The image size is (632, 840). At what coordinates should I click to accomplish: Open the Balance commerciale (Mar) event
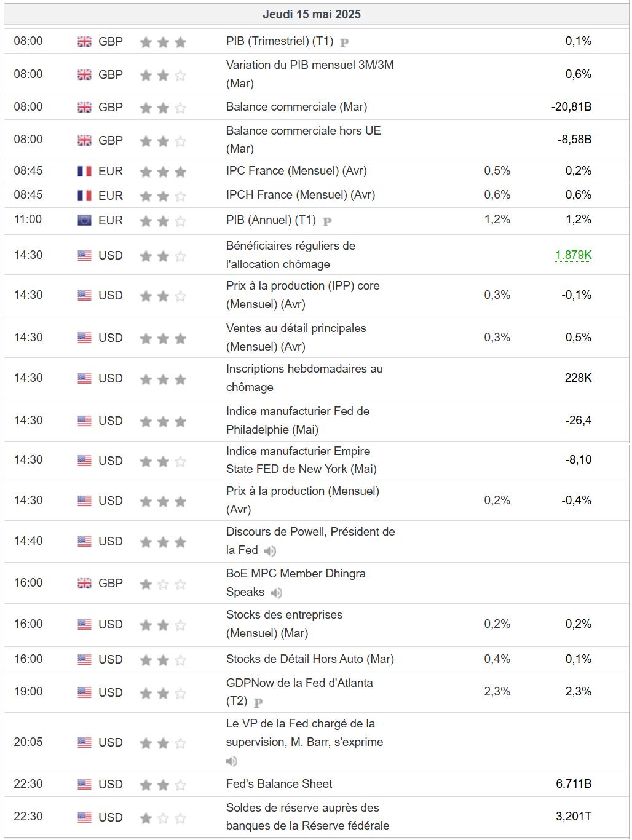coord(296,107)
